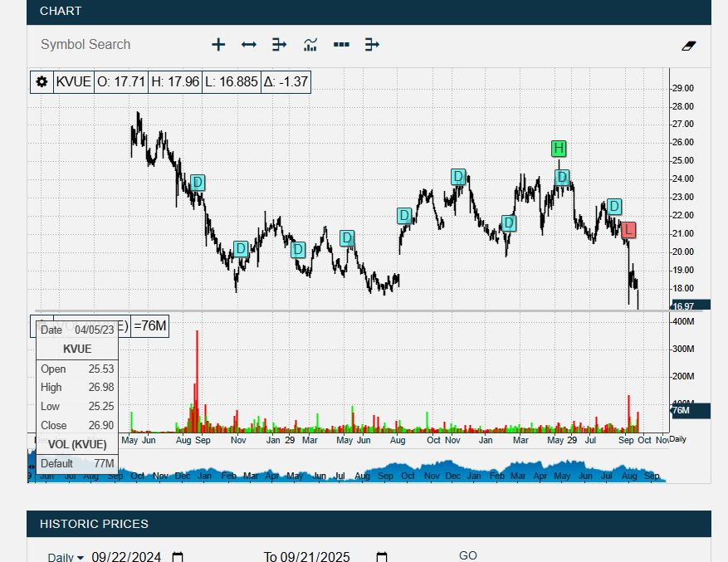This screenshot has height=562, width=728.
Task: Click the =76M volume legend value
Action: (150, 326)
